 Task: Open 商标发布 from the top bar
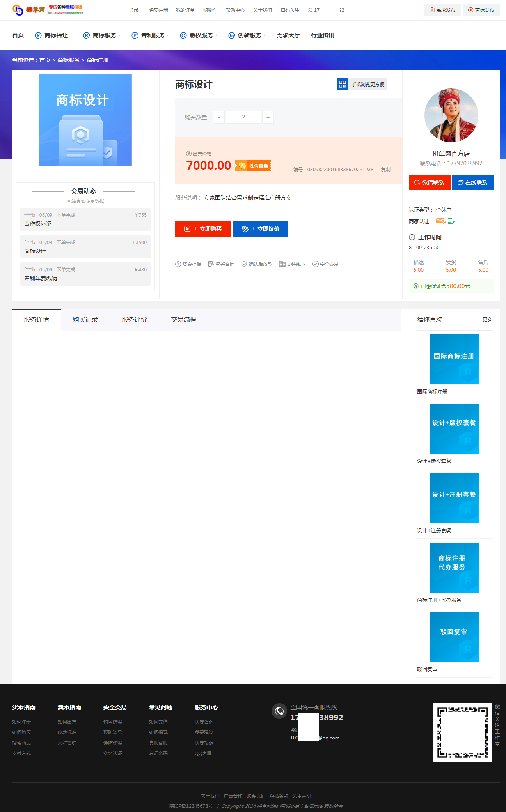click(481, 10)
